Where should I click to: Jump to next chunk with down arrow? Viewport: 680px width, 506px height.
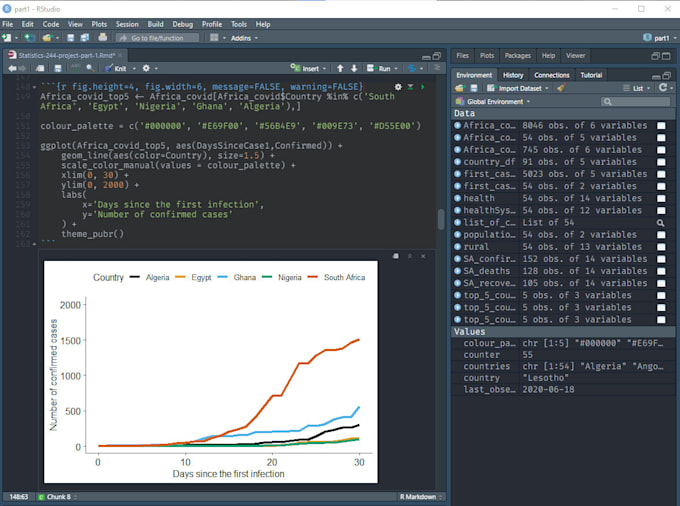pos(354,68)
